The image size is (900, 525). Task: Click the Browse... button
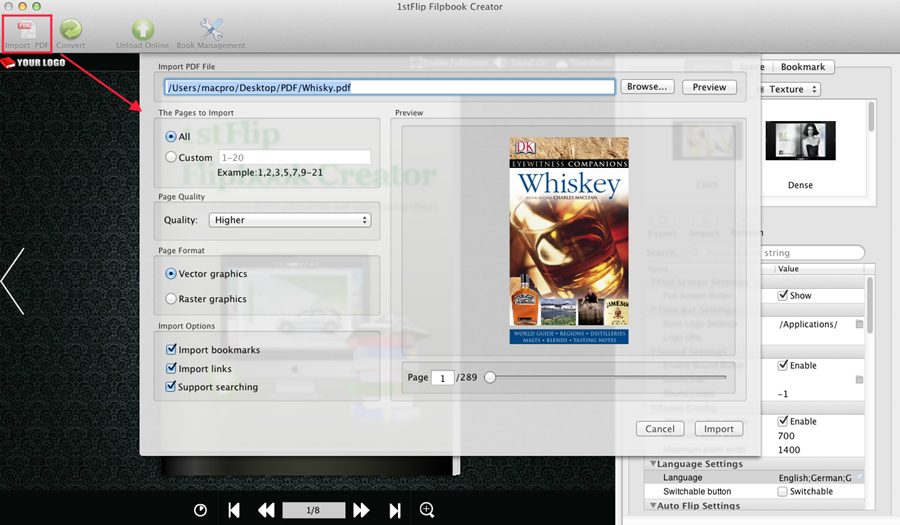tap(647, 87)
